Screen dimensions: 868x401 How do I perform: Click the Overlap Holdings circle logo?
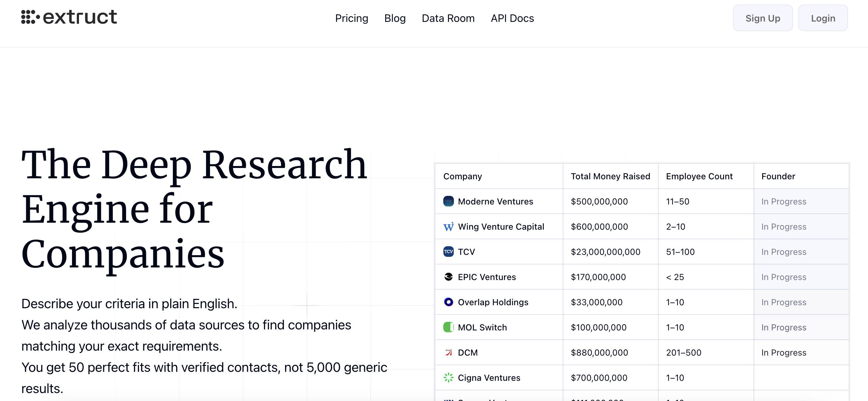pyautogui.click(x=448, y=302)
